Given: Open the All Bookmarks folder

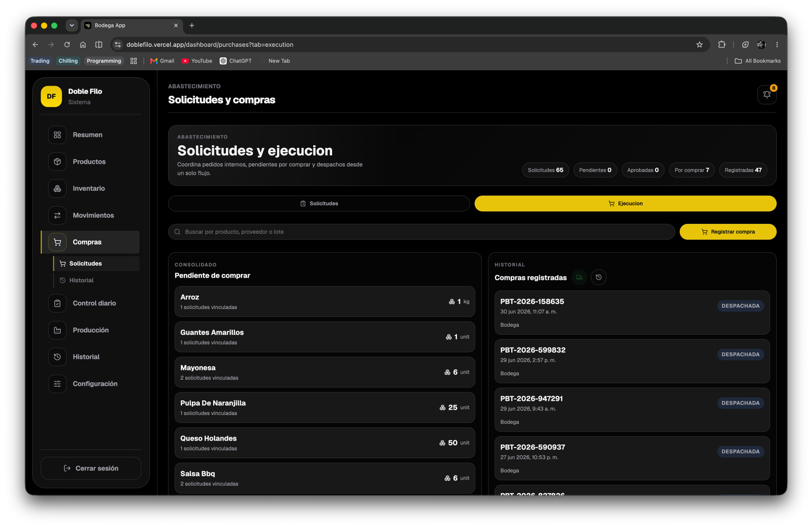Looking at the screenshot, I should click(758, 61).
